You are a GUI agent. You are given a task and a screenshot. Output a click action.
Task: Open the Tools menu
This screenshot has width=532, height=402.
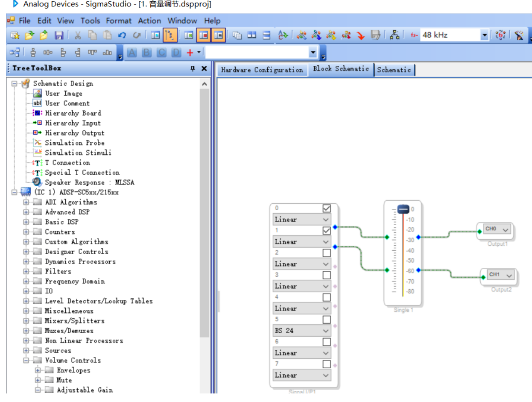(91, 21)
